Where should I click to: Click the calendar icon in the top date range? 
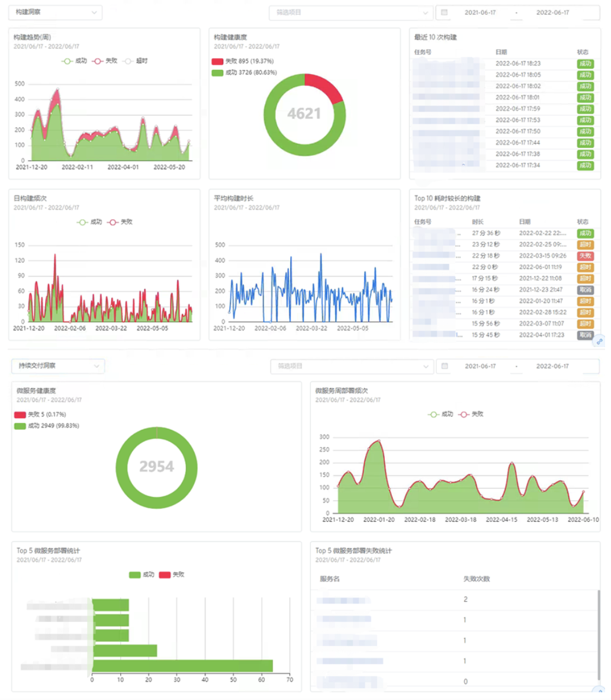click(x=444, y=12)
